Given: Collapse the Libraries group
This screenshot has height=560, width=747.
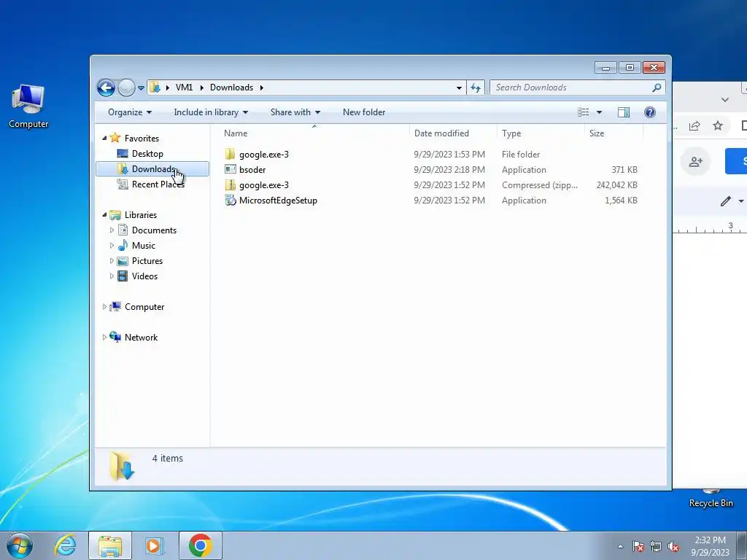Looking at the screenshot, I should (x=105, y=215).
